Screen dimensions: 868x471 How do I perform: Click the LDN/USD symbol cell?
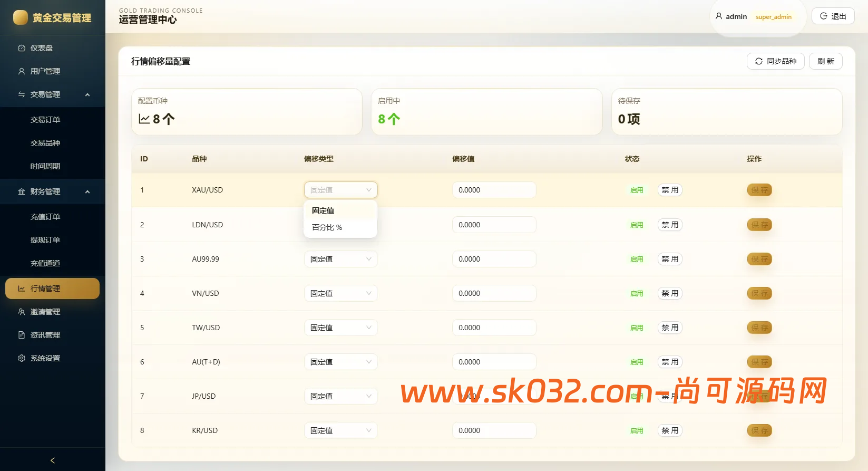208,225
